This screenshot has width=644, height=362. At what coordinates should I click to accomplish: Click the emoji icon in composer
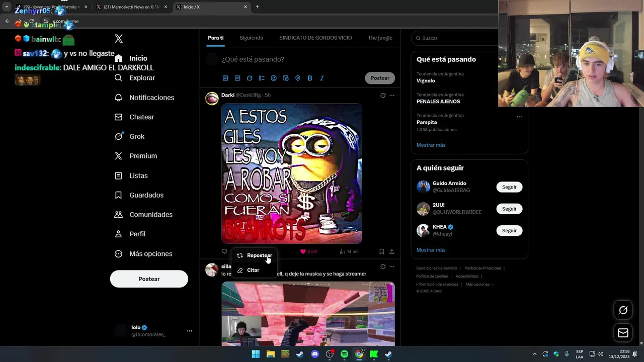(x=274, y=78)
